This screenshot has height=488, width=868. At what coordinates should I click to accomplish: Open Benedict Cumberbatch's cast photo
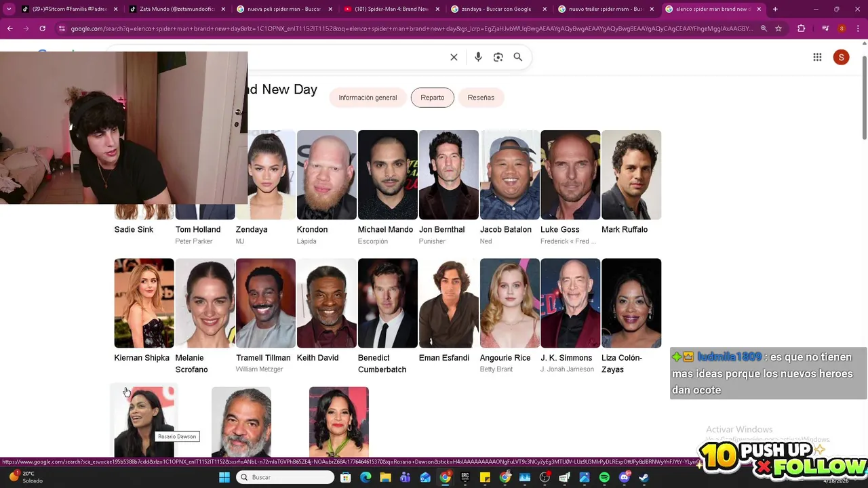(387, 303)
